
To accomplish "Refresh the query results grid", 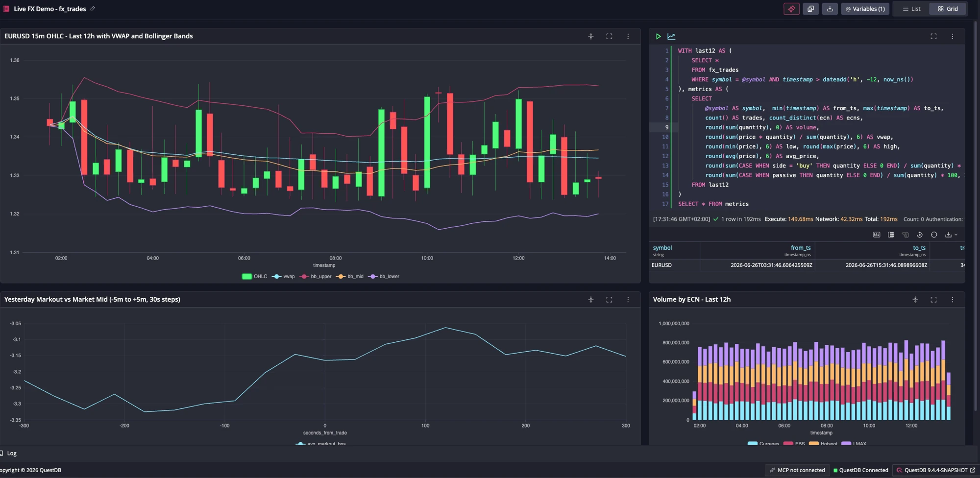I will [x=934, y=235].
